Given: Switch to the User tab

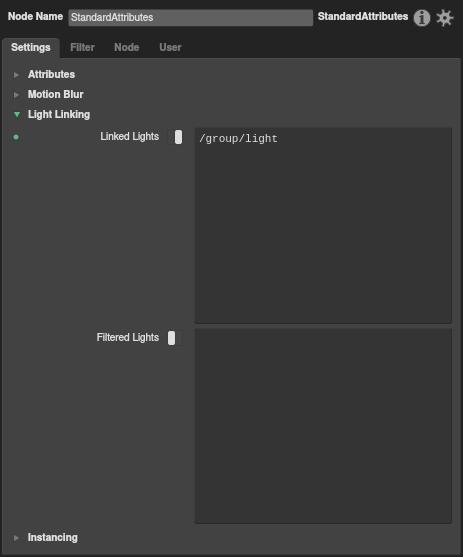Looking at the screenshot, I should pyautogui.click(x=170, y=47).
